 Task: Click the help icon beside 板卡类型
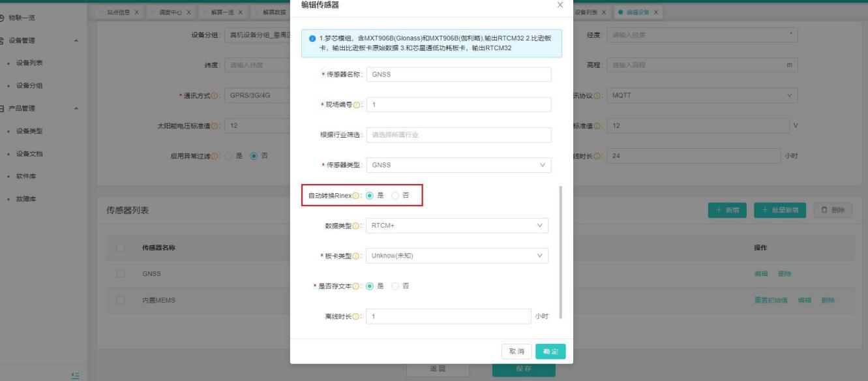click(x=357, y=256)
